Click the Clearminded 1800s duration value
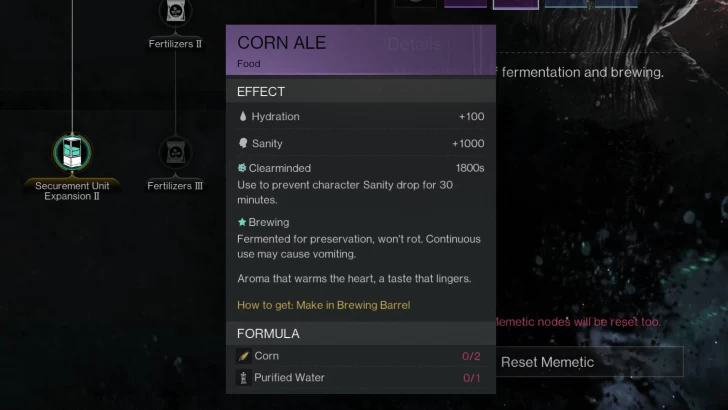The image size is (728, 410). [x=469, y=169]
